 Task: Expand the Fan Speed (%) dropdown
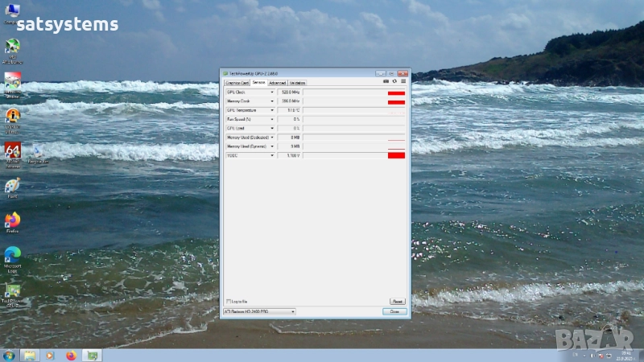[272, 119]
